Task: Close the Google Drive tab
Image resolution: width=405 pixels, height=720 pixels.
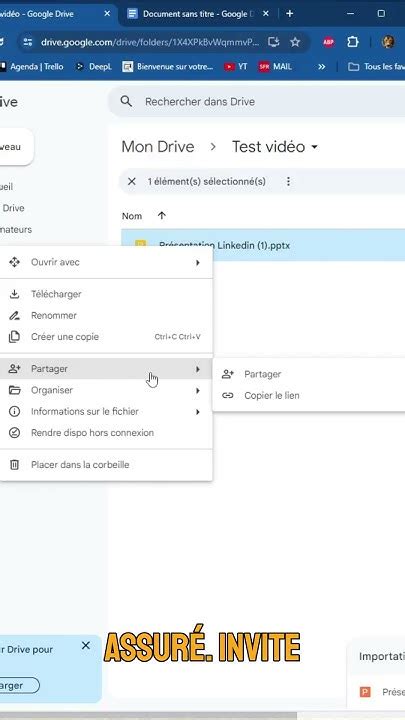Action: 107,14
